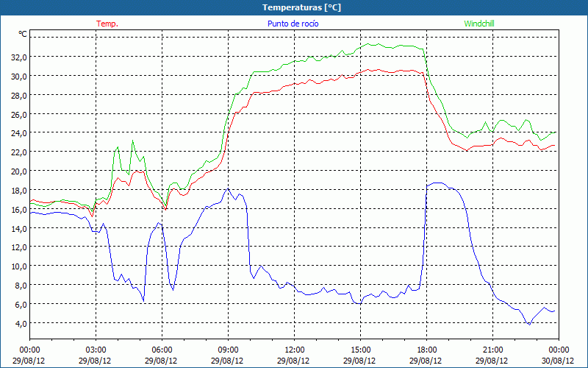Click the '32,0' y-axis value
588x368 pixels.
tap(18, 57)
